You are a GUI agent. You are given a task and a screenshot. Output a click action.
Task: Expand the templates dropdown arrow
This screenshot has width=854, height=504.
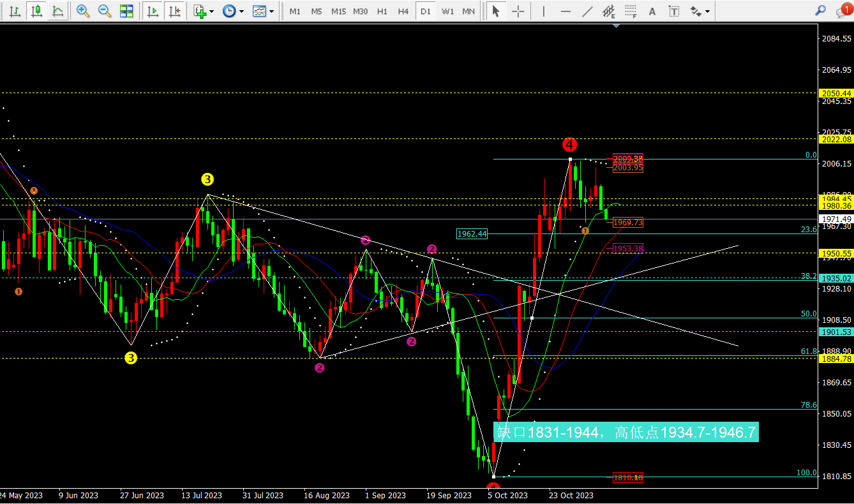coord(272,11)
